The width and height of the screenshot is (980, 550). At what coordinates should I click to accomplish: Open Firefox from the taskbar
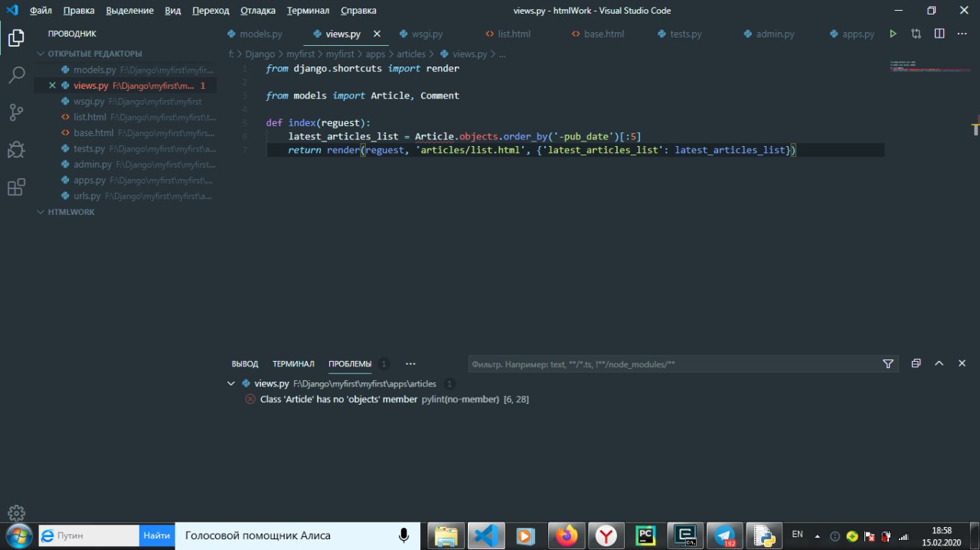click(x=567, y=535)
